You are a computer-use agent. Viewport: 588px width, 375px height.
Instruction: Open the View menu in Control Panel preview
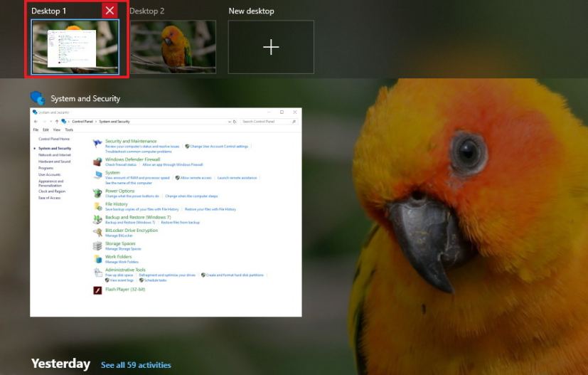(x=57, y=130)
